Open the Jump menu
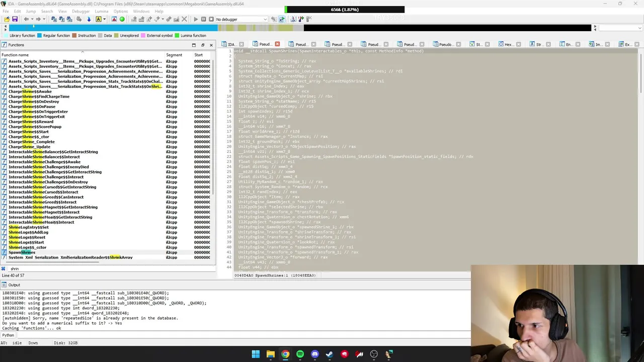 tap(31, 11)
